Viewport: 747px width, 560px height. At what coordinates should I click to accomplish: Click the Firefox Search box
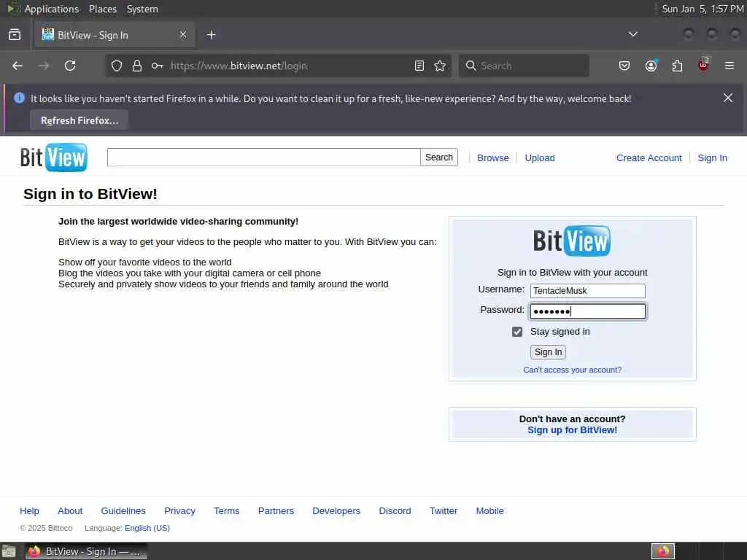pyautogui.click(x=524, y=66)
